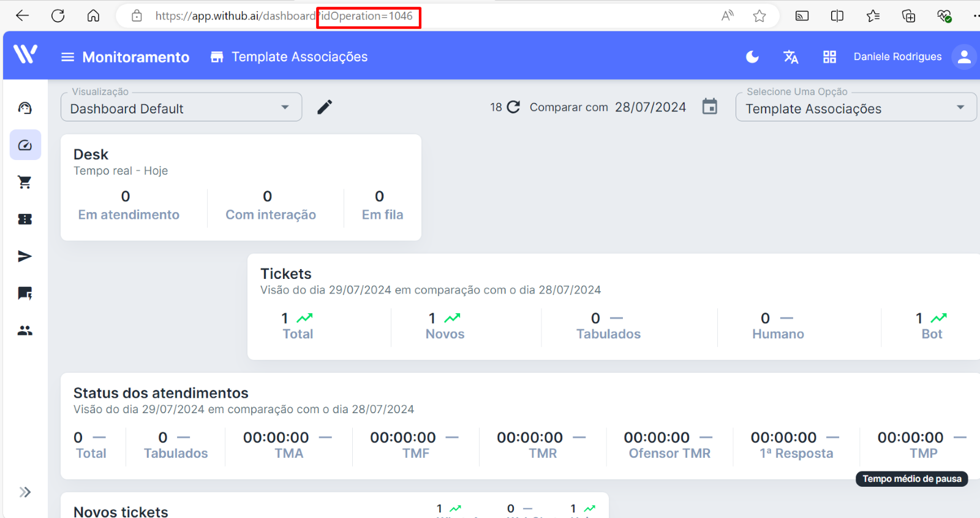
Task: Click the Daniele Rodrigues user name
Action: pyautogui.click(x=898, y=57)
